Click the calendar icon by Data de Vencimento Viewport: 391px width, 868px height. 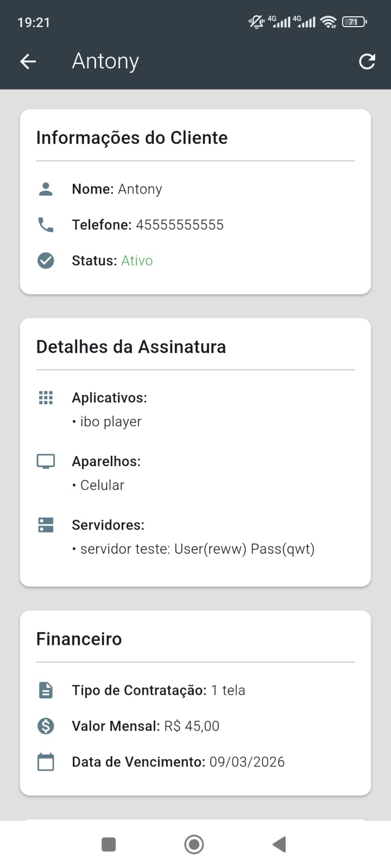(x=46, y=762)
